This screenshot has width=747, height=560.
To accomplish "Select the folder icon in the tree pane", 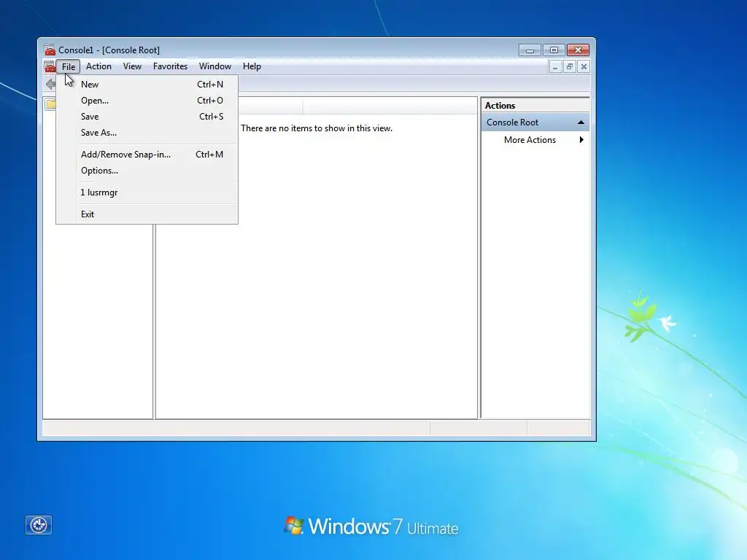I will click(x=50, y=104).
